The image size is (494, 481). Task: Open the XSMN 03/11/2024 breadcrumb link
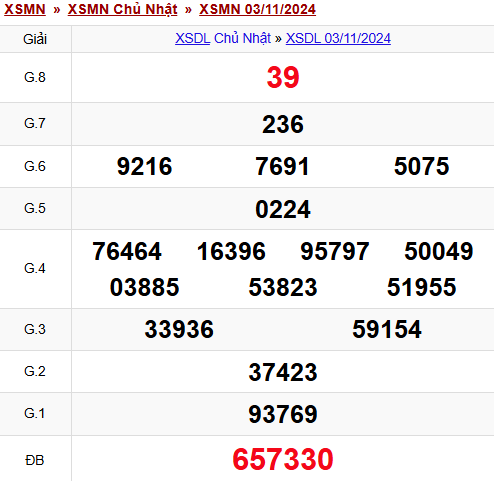[x=257, y=9]
